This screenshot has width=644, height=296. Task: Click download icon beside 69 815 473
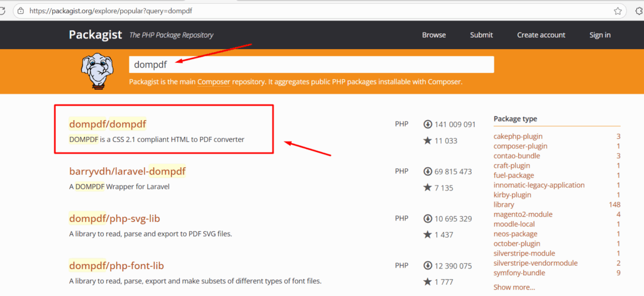click(428, 172)
